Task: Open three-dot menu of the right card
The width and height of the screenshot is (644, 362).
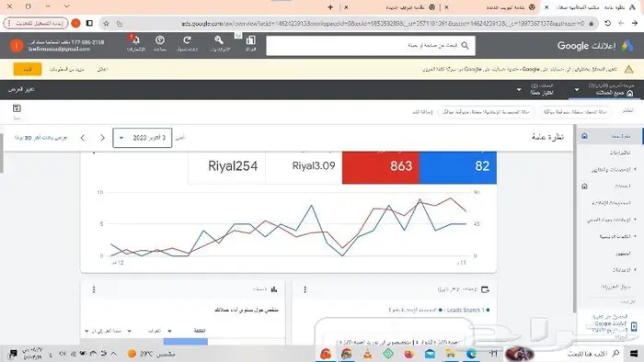Action: pyautogui.click(x=305, y=289)
